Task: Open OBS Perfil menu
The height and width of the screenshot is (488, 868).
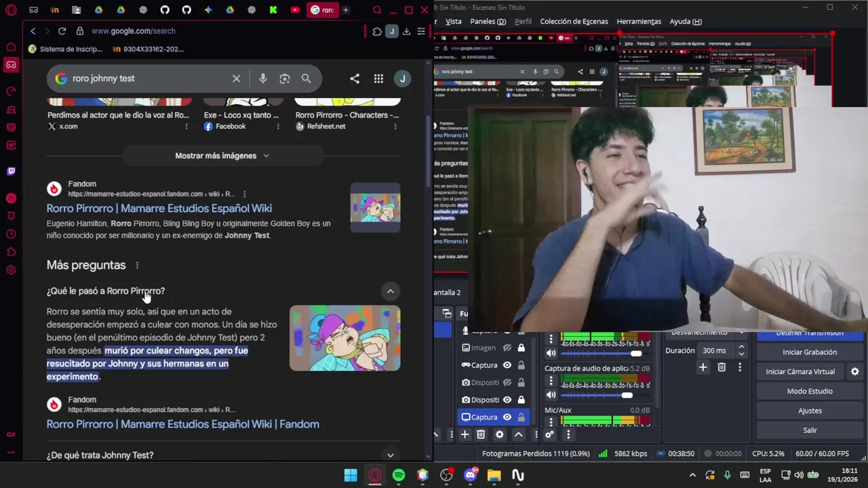Action: click(523, 22)
